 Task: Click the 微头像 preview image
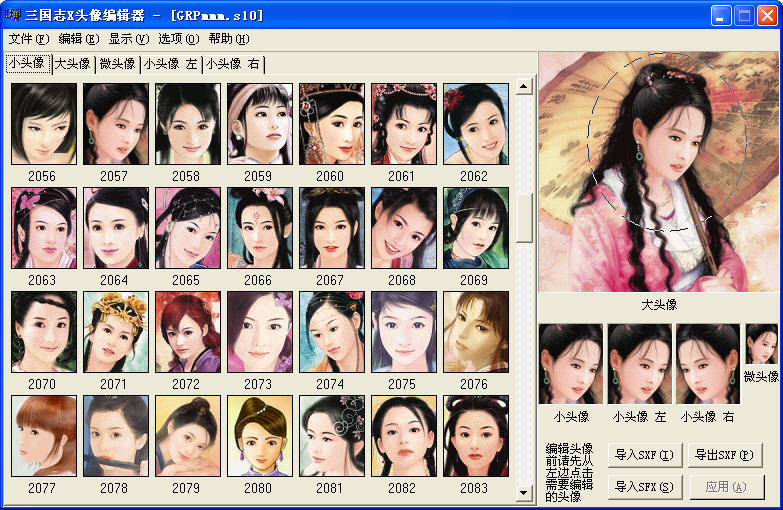[x=762, y=344]
